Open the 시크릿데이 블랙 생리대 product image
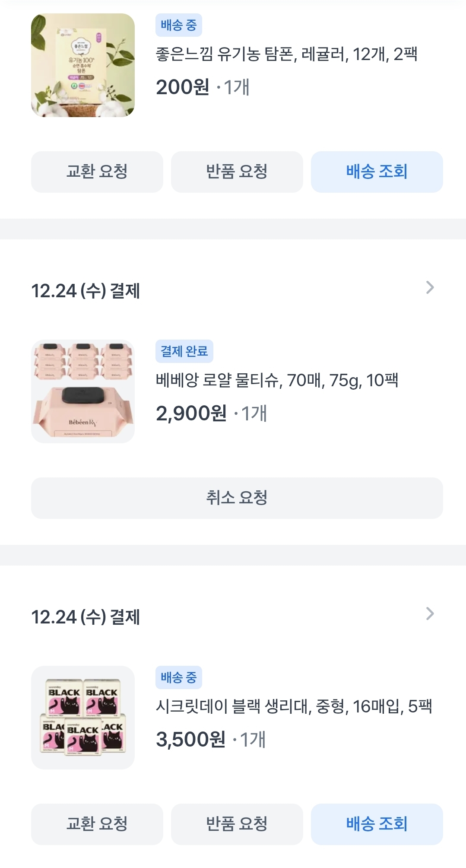This screenshot has height=868, width=466. click(x=83, y=718)
